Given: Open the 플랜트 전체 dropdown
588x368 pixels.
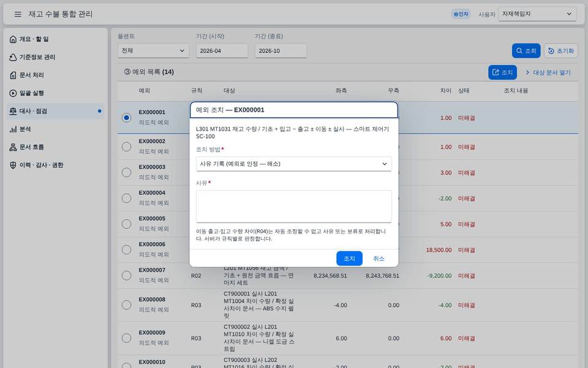Looking at the screenshot, I should click(153, 51).
